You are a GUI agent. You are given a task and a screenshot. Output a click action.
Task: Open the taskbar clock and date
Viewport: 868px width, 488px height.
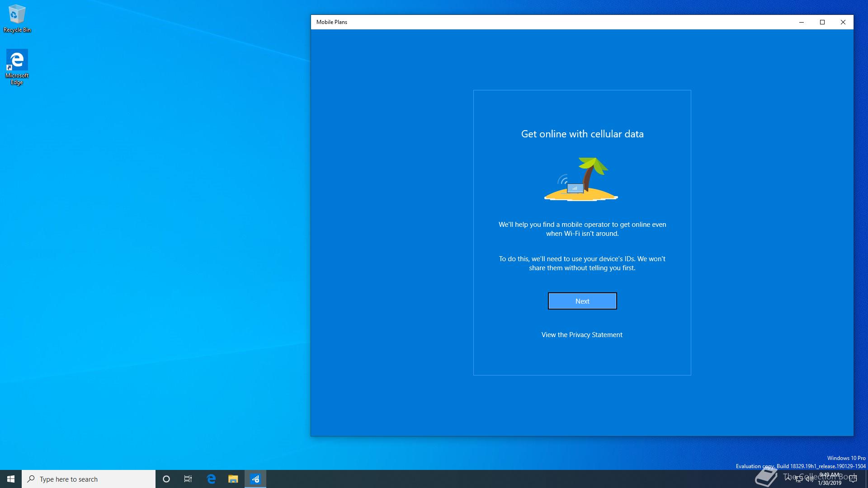coord(830,479)
